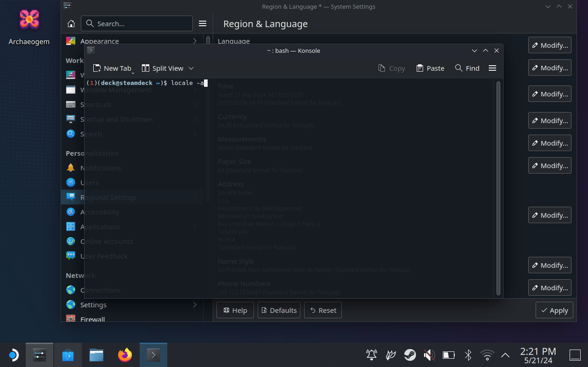Select the Window Management icon
This screenshot has width=588, height=367.
click(x=71, y=90)
